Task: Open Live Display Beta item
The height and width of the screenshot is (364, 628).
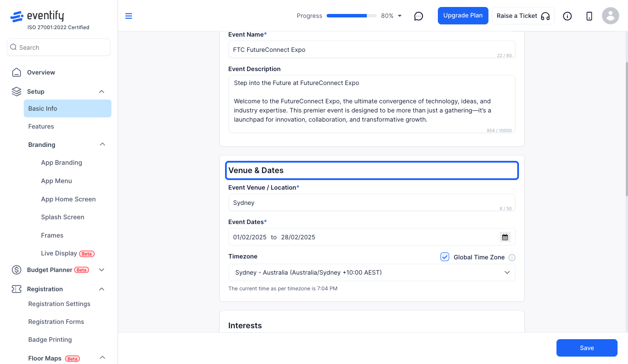Action: [68, 253]
